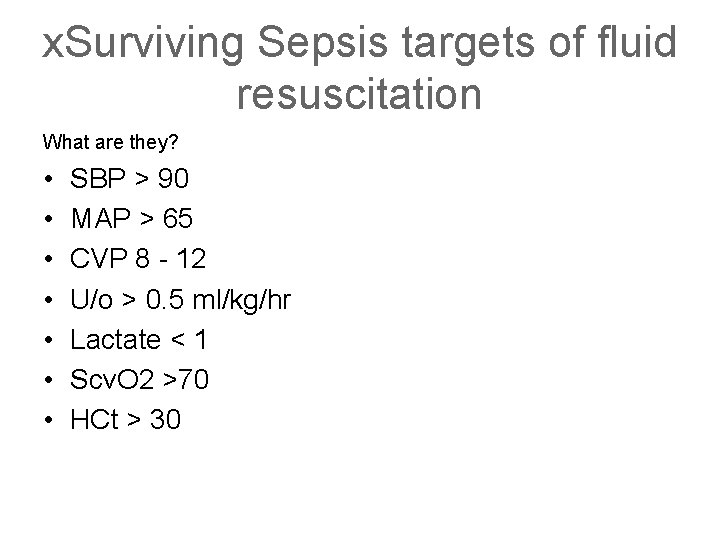Click the 'What are they?' subtitle text
Viewport: 720px width, 540px height.
[x=110, y=142]
